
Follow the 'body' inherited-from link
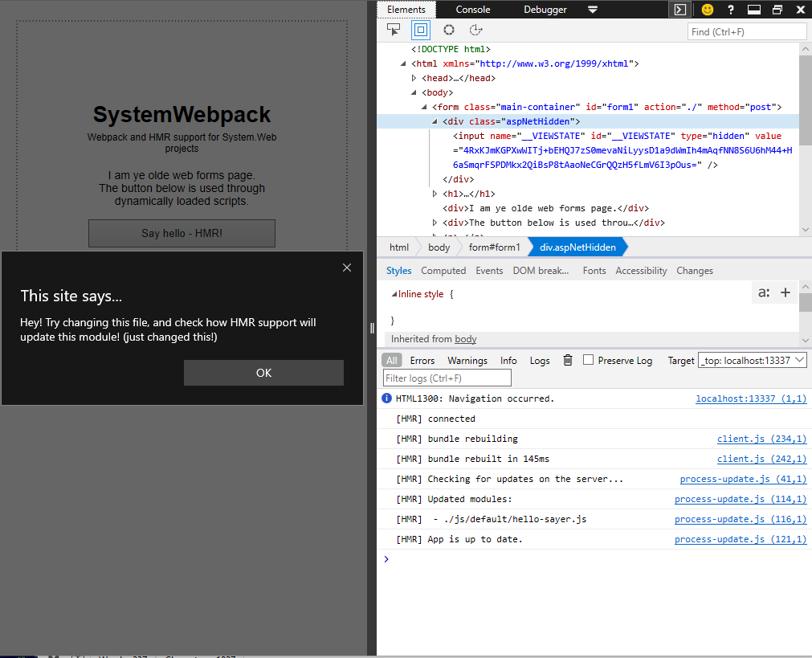click(x=466, y=339)
